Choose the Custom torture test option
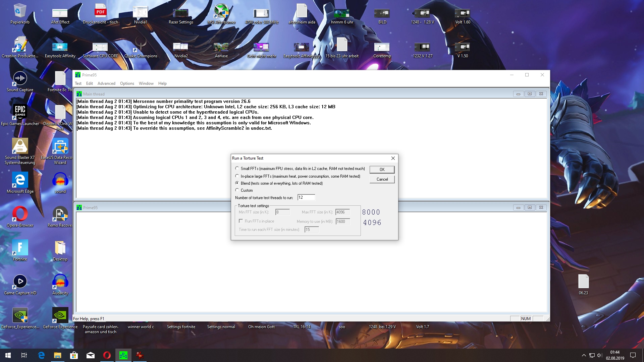Viewport: 644px width, 362px height. 237,190
